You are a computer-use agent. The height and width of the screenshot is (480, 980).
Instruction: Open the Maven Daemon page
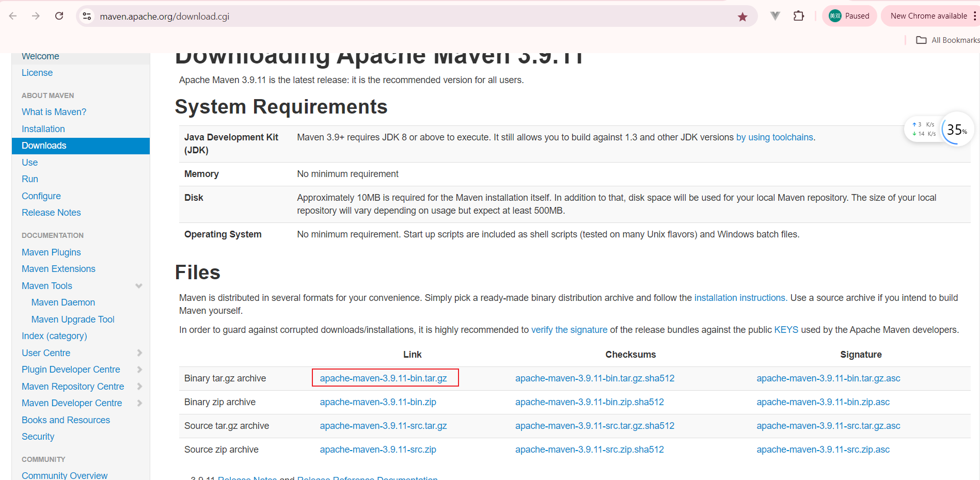tap(63, 302)
